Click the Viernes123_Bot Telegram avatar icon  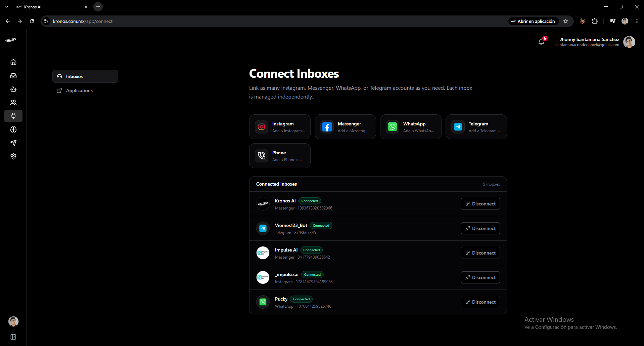(263, 228)
